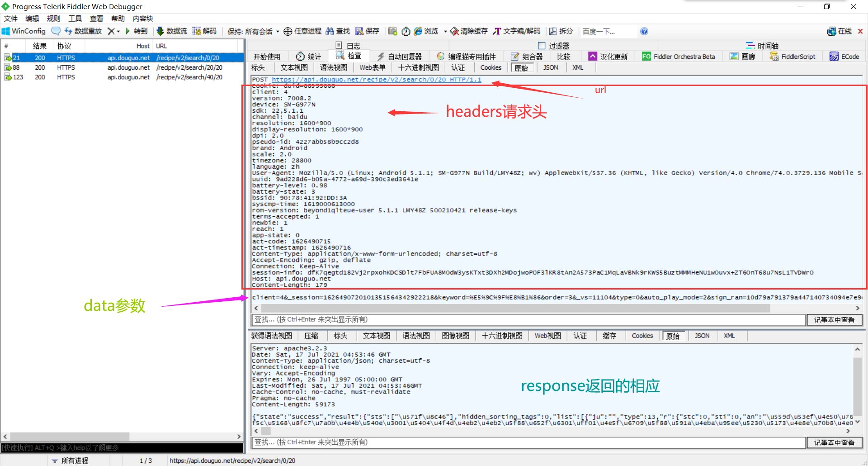Close the toolbar with the red X
This screenshot has height=466, width=868.
pyautogui.click(x=860, y=31)
